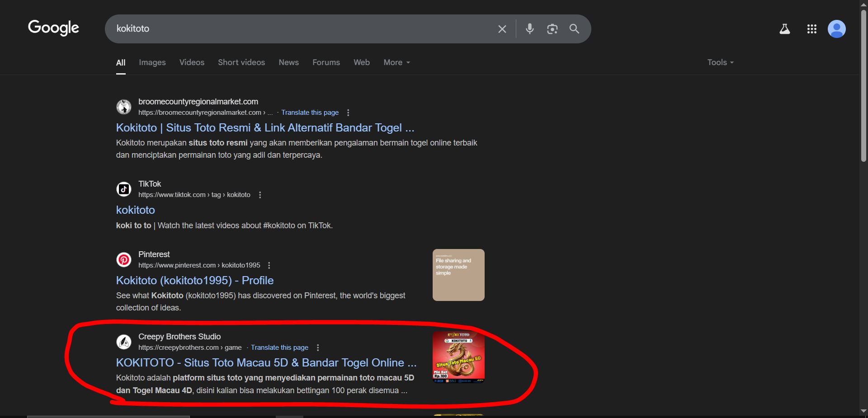Click in the kokitoto search input field
The height and width of the screenshot is (418, 868).
click(298, 29)
